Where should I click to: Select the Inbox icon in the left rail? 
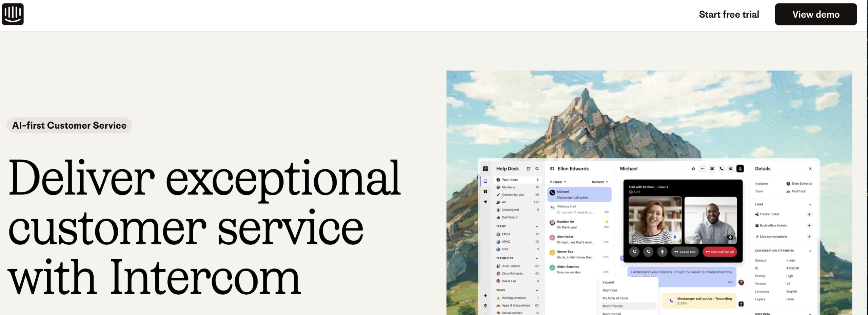click(x=485, y=181)
